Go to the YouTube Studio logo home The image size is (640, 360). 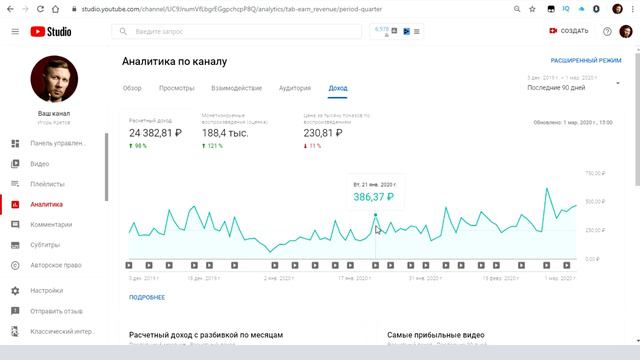point(51,31)
